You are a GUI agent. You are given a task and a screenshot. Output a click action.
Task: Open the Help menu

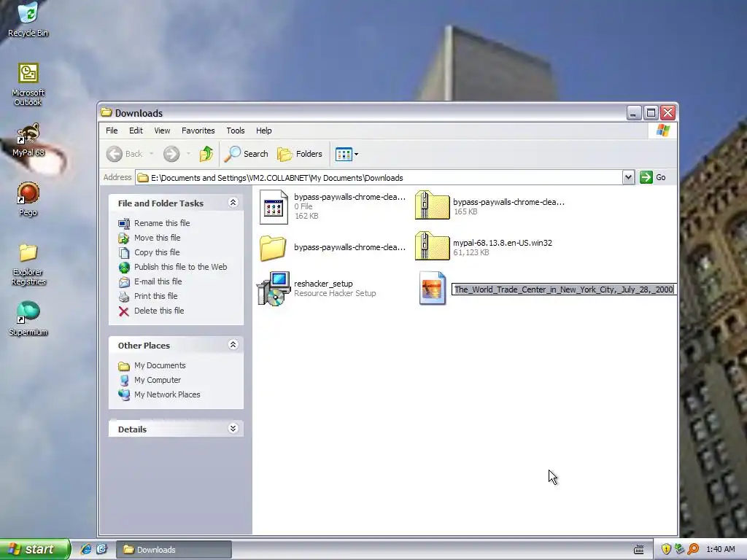click(263, 131)
